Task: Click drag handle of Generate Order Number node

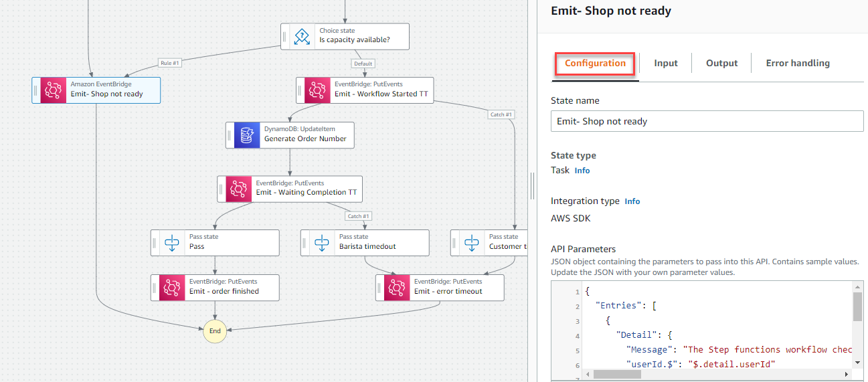Action: 230,134
